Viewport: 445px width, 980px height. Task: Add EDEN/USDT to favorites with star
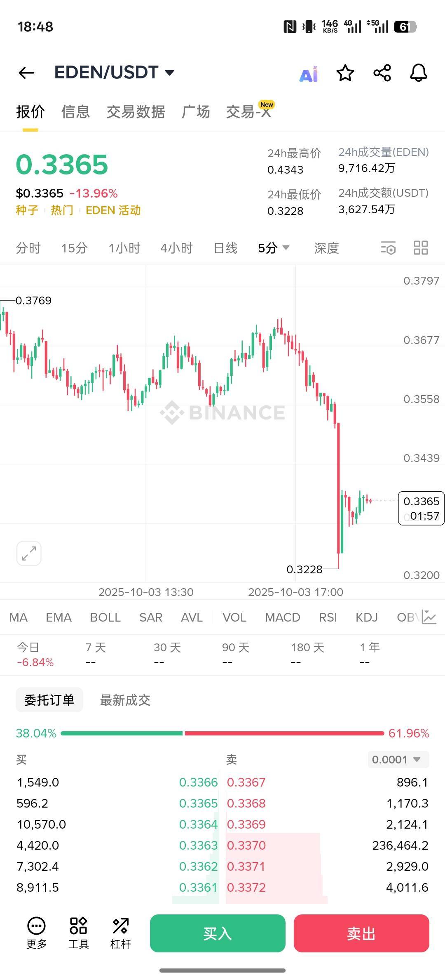coord(345,73)
